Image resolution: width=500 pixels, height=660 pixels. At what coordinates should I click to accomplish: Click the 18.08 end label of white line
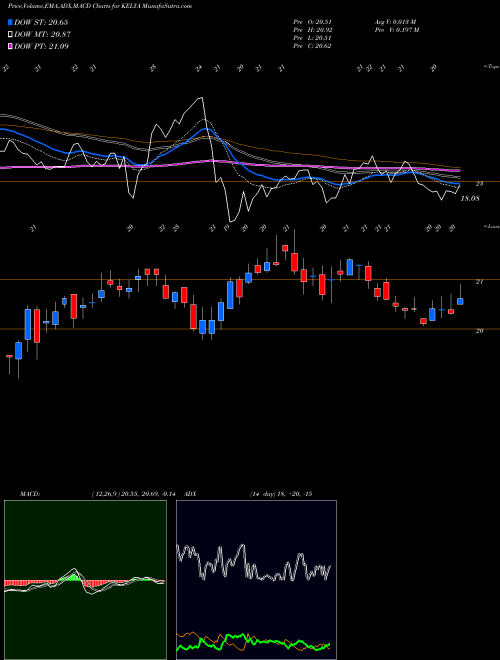[470, 198]
